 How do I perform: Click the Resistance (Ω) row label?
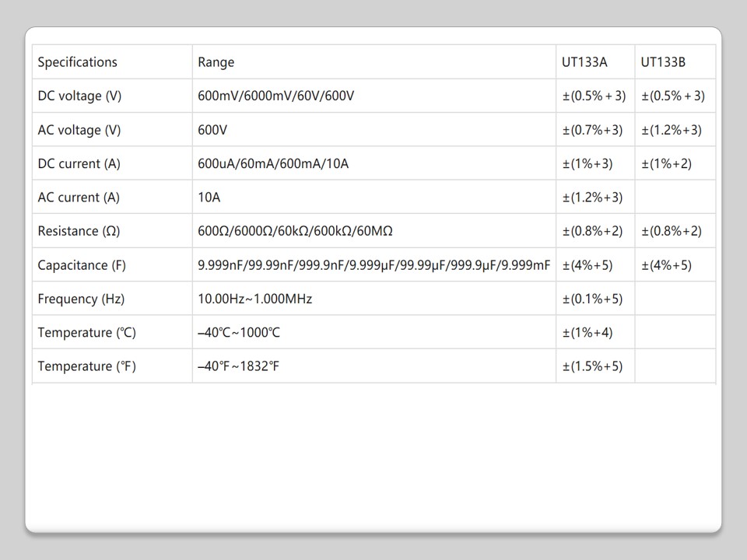click(x=79, y=231)
